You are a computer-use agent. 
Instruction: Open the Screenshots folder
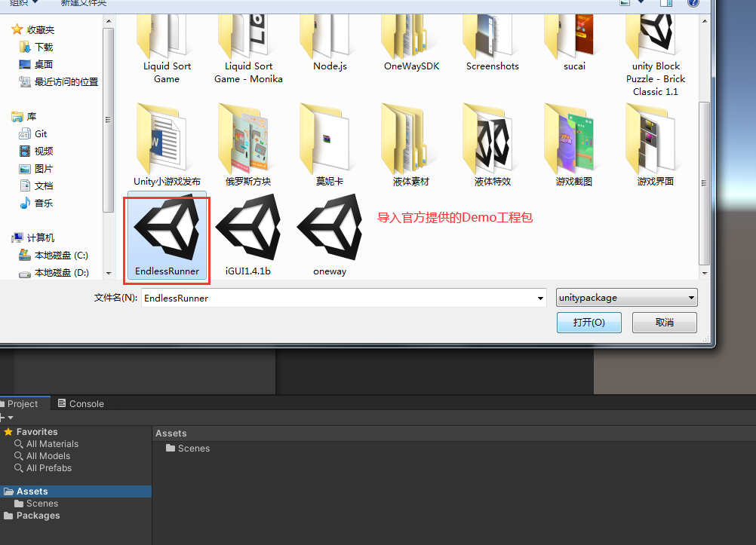point(492,42)
